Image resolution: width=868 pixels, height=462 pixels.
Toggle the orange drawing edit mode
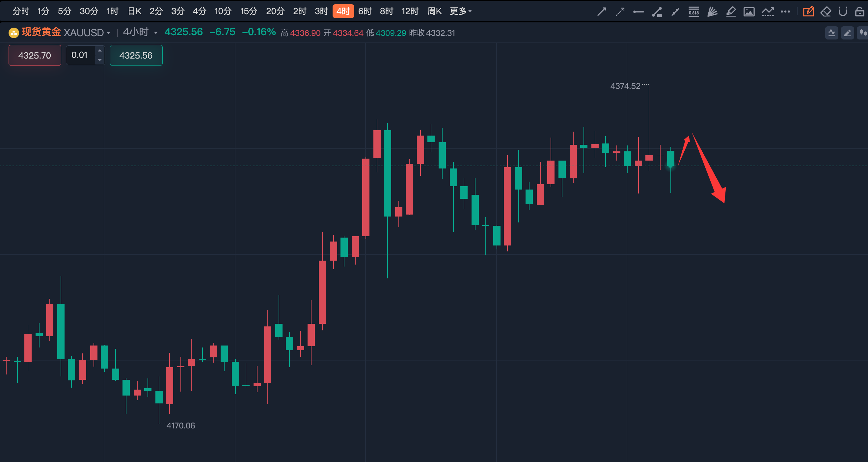tap(808, 12)
